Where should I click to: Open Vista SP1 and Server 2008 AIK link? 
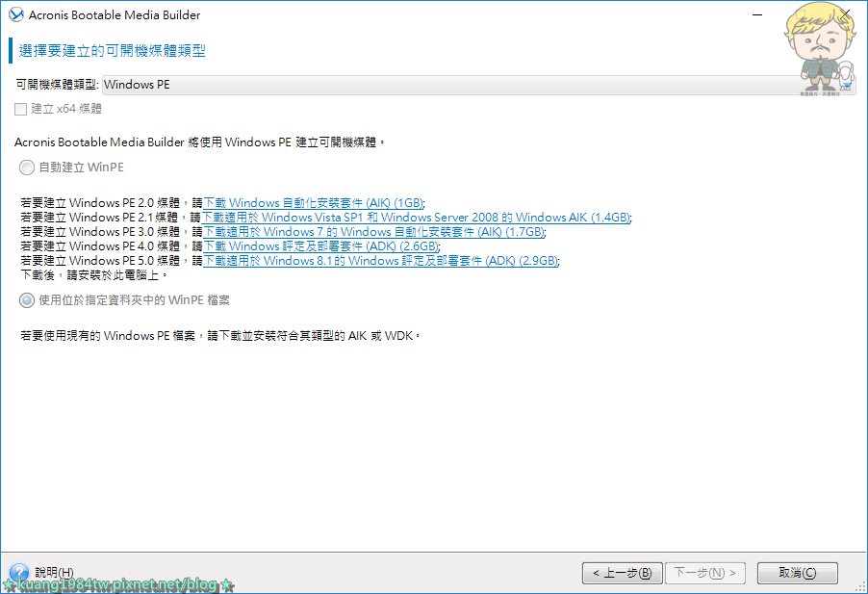[x=417, y=218]
